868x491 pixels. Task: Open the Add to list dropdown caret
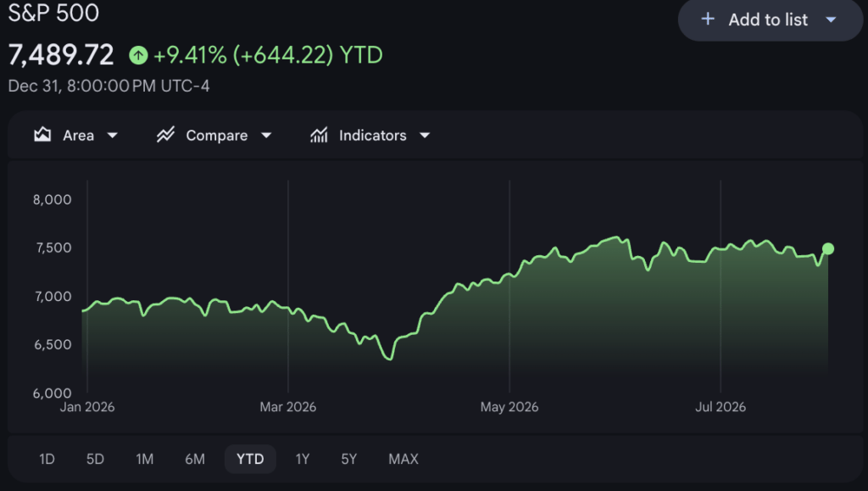(831, 20)
